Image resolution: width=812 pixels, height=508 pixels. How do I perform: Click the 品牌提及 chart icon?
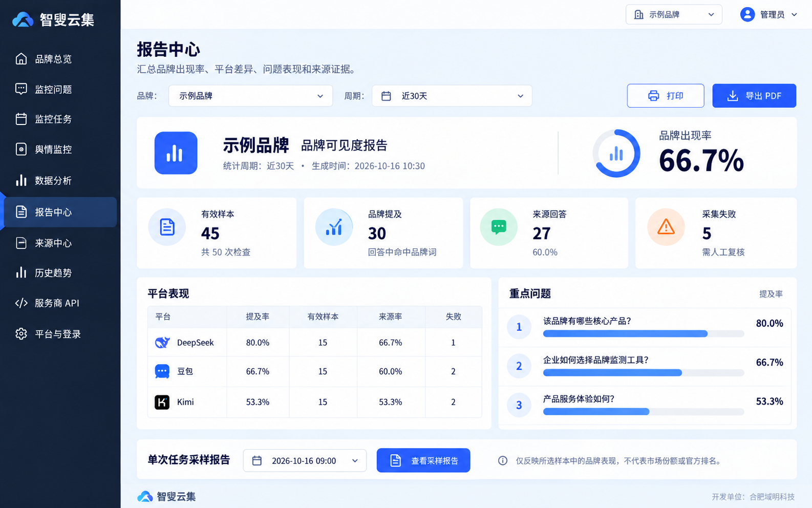pyautogui.click(x=334, y=227)
